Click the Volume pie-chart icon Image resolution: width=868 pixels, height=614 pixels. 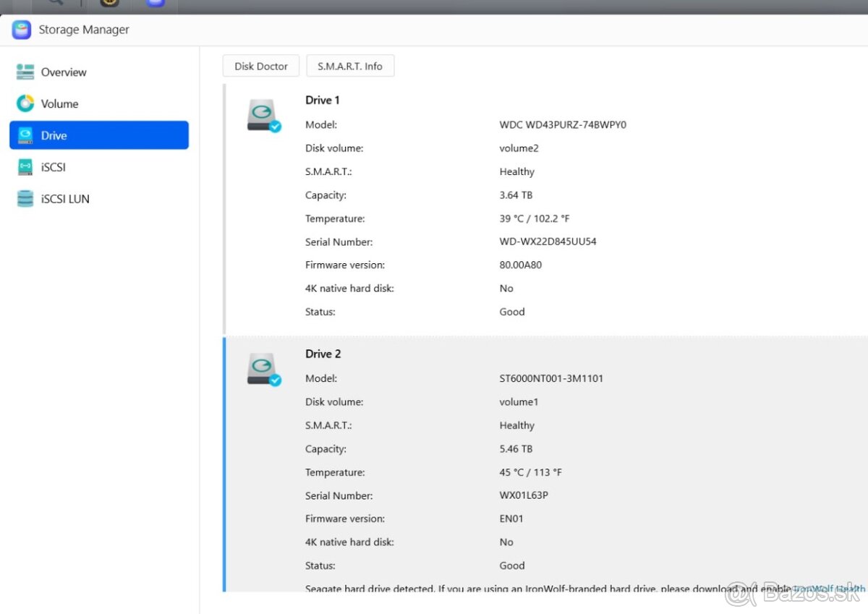coord(25,103)
